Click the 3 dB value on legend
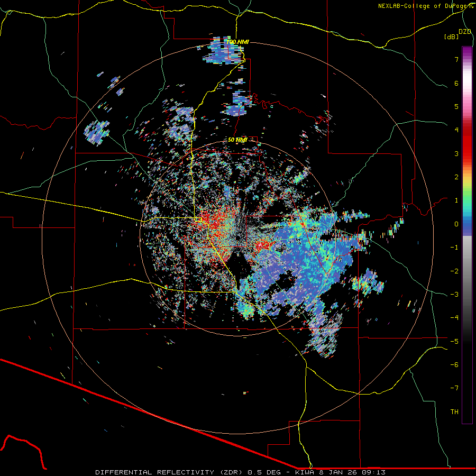The width and height of the screenshot is (476, 476). pos(456,153)
